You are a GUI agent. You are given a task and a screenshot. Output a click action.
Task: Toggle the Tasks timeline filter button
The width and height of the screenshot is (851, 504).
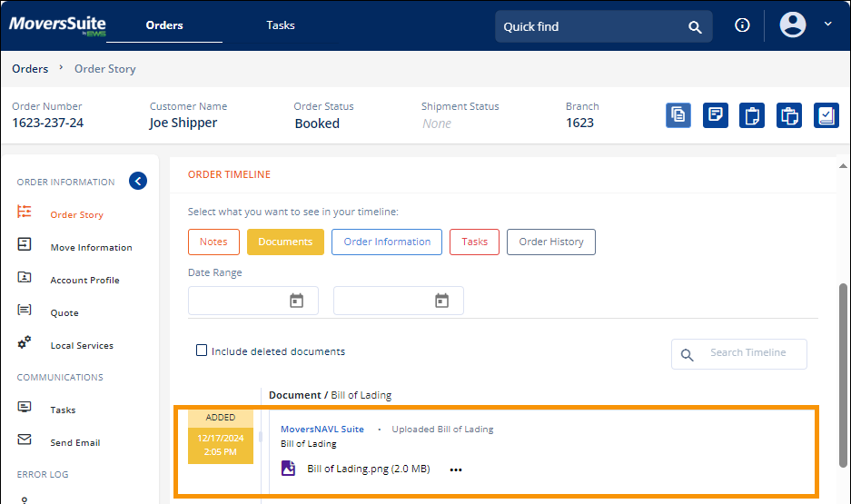pyautogui.click(x=474, y=242)
